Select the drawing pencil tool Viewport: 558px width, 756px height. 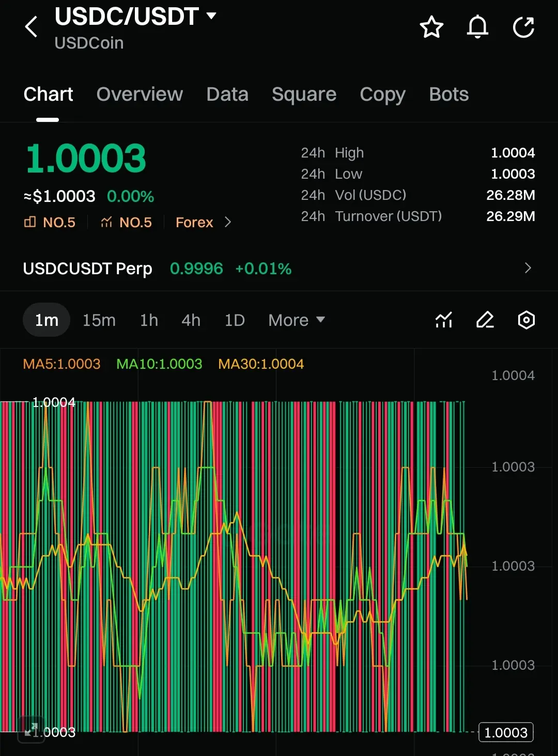[x=485, y=320]
